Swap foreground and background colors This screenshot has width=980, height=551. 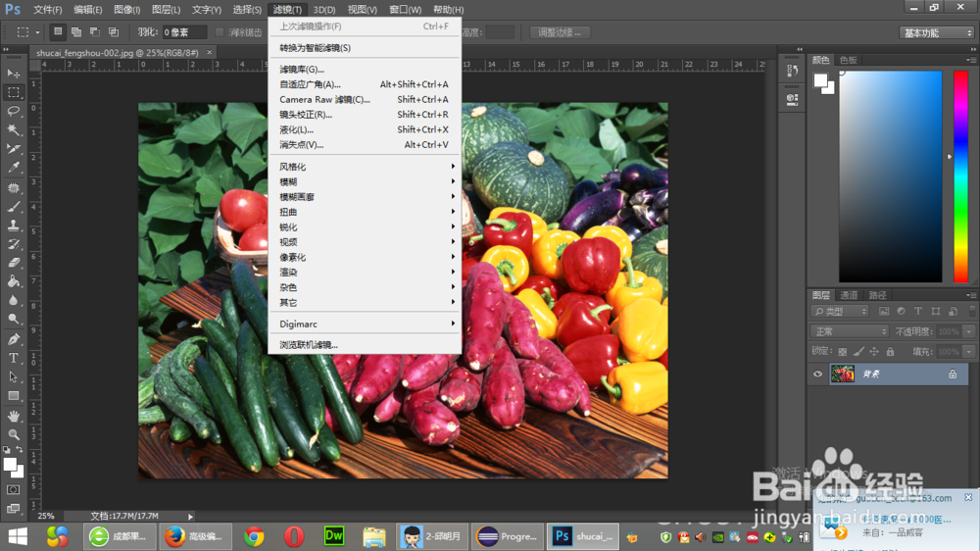pos(20,450)
